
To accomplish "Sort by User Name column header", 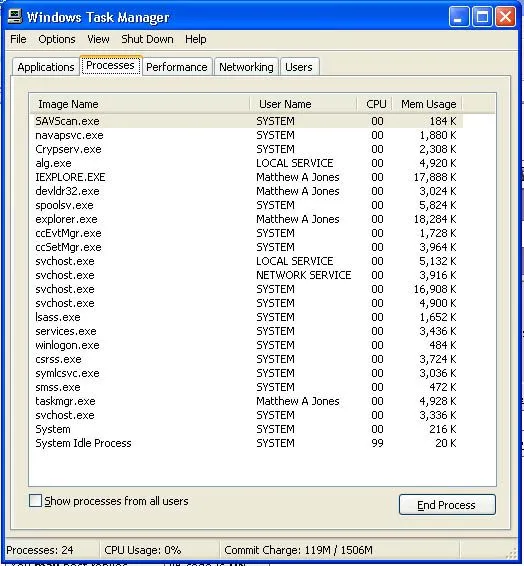I will click(x=303, y=104).
